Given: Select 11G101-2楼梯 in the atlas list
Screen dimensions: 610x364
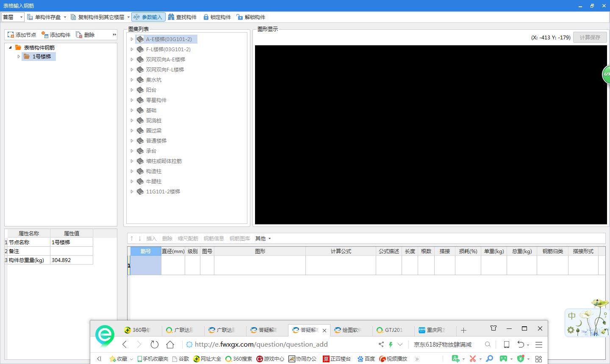Looking at the screenshot, I should coord(163,191).
